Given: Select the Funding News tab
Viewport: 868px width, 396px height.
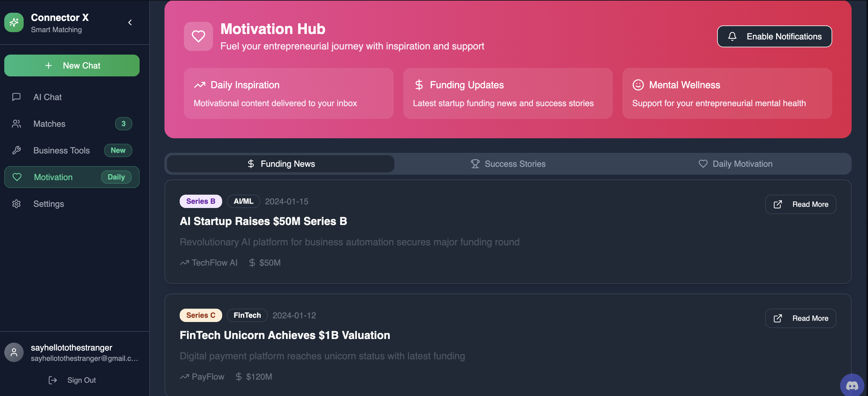Looking at the screenshot, I should [281, 164].
